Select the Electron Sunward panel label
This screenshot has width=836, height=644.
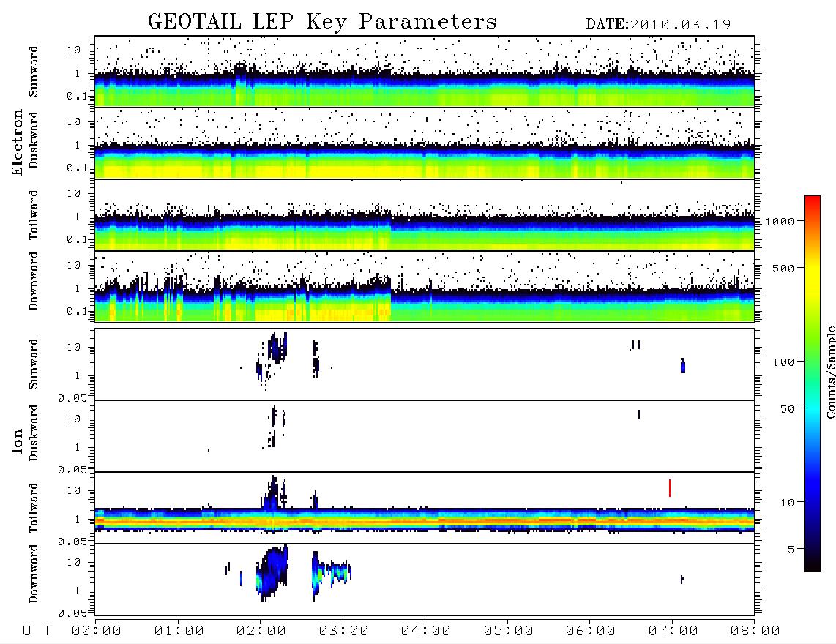point(34,72)
